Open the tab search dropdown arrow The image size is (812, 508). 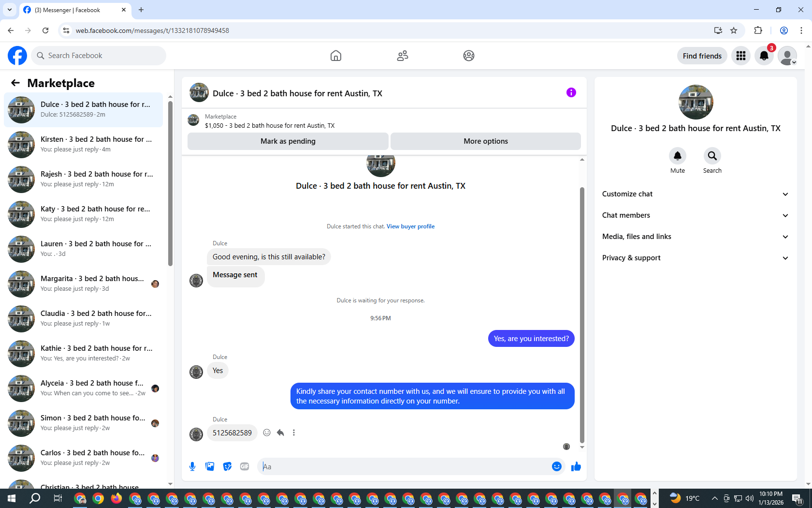click(x=10, y=10)
